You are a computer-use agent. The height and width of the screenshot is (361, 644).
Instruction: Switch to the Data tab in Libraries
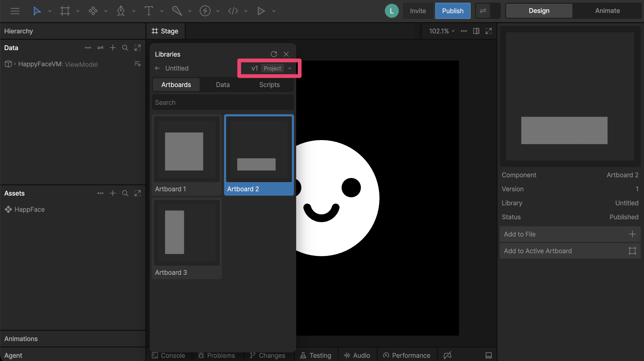coord(223,85)
